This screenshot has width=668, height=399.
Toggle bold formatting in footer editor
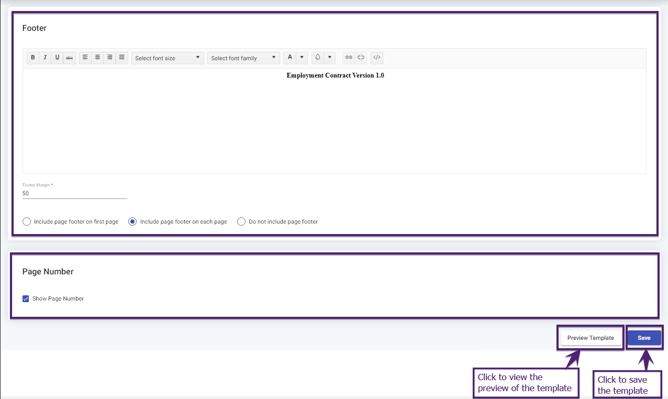pyautogui.click(x=33, y=57)
